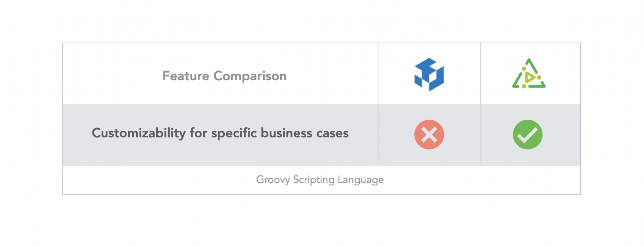Select the play arrow inside green triangle logo

530,77
